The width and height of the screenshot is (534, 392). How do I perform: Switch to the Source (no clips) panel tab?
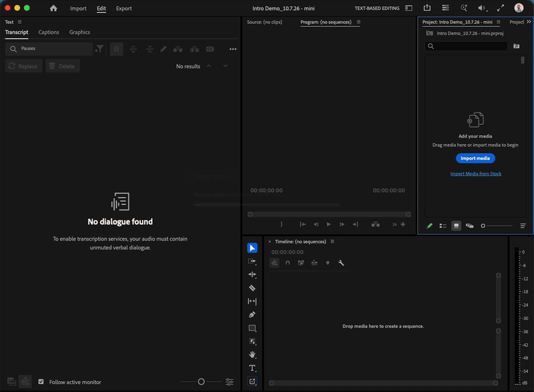coord(264,22)
